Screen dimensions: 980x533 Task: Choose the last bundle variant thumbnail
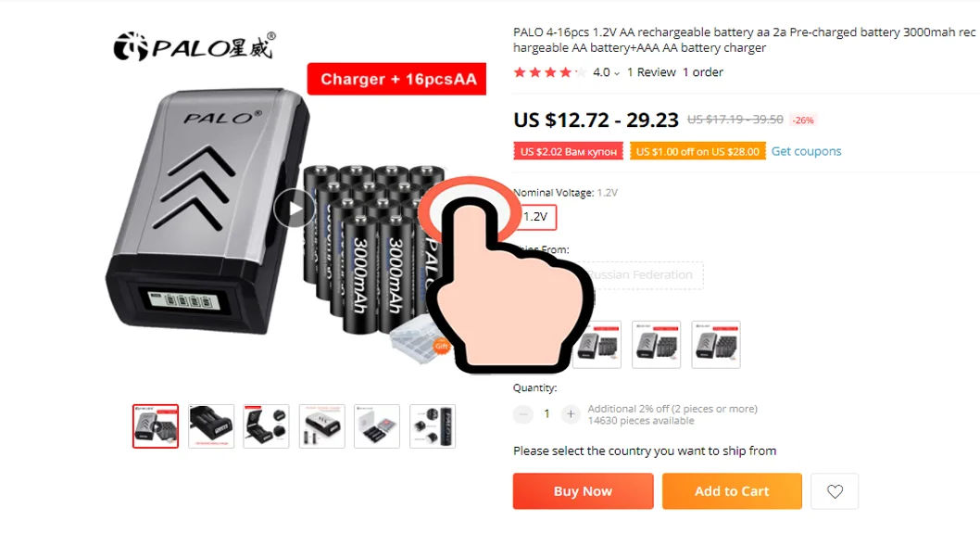tap(716, 345)
